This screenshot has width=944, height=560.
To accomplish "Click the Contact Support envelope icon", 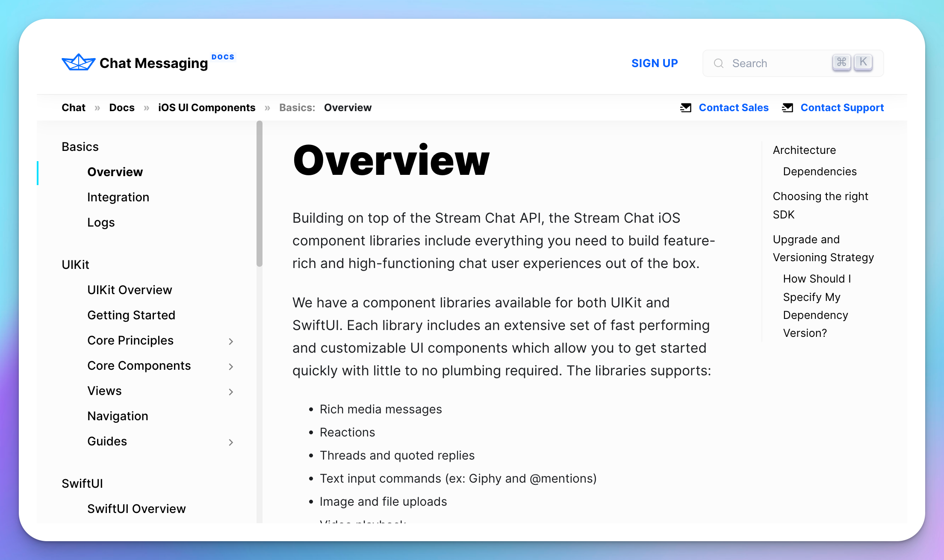I will click(788, 108).
